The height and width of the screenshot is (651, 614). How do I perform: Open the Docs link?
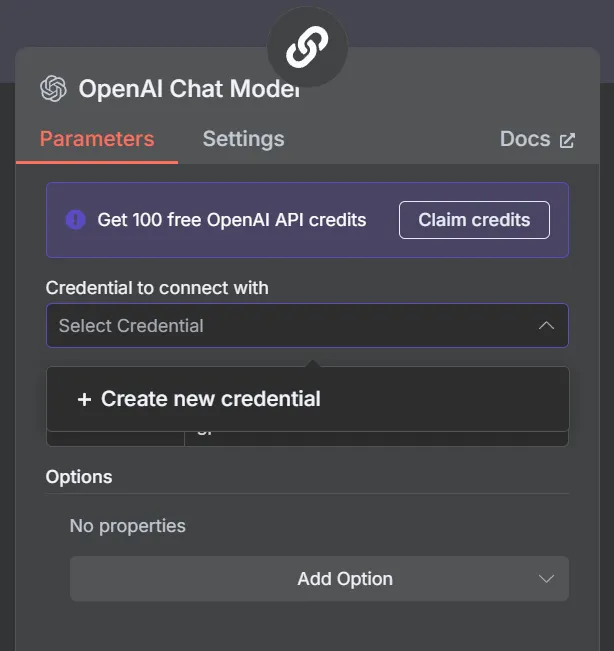coord(525,139)
